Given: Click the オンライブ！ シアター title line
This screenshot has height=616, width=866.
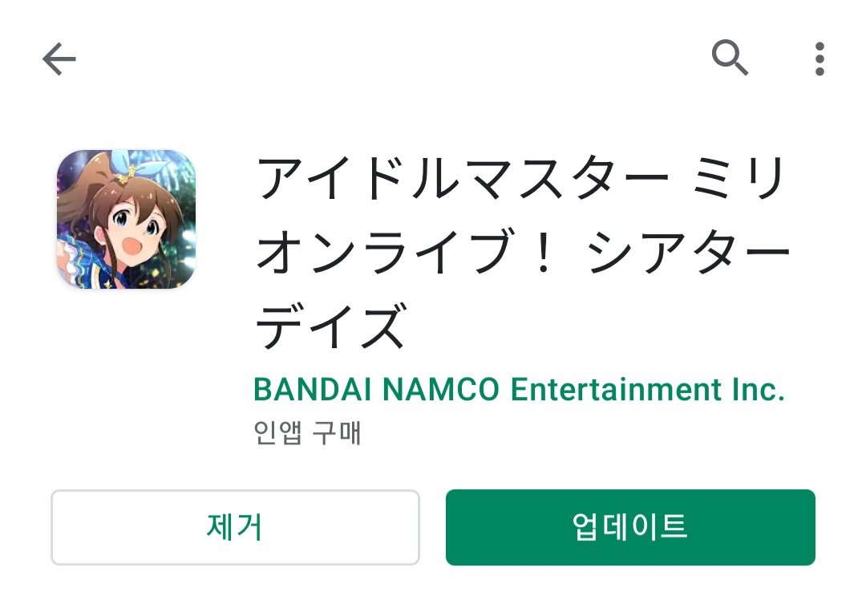Looking at the screenshot, I should click(524, 253).
